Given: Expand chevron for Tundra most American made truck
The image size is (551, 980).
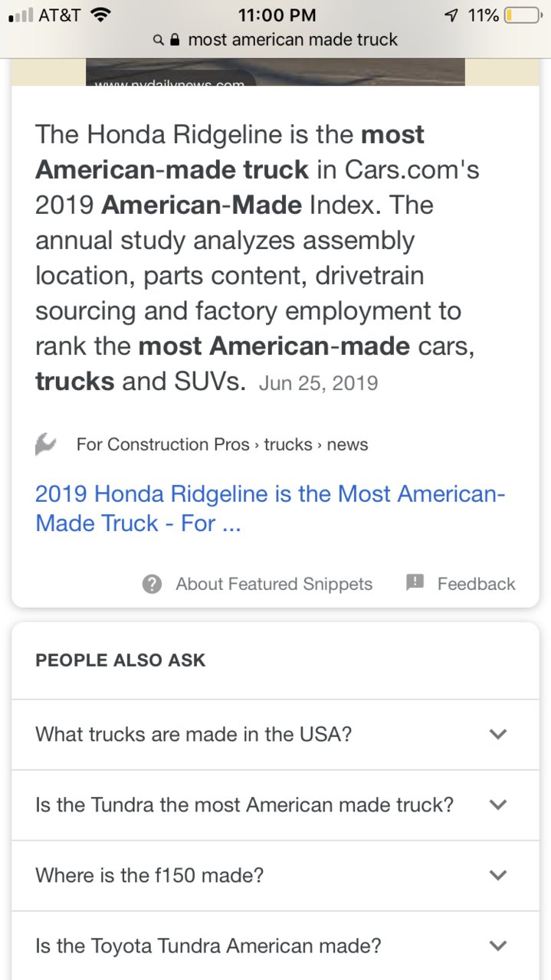Looking at the screenshot, I should (498, 805).
